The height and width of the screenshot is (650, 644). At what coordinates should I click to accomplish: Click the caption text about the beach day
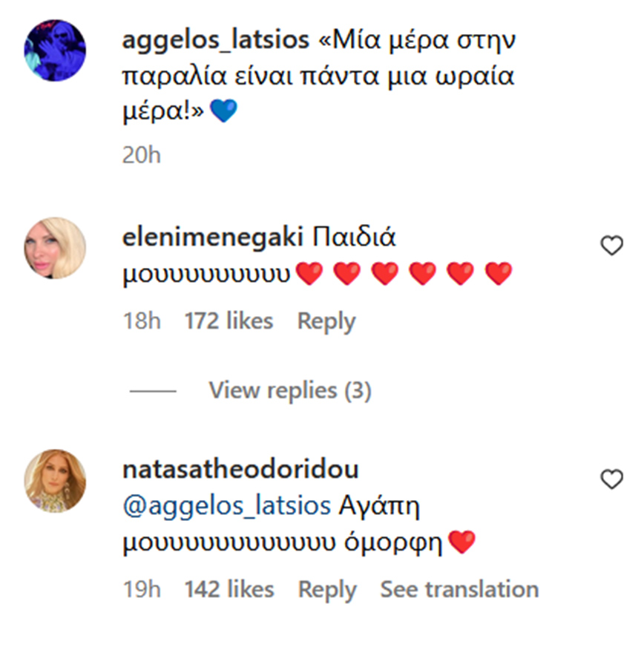pos(319,76)
